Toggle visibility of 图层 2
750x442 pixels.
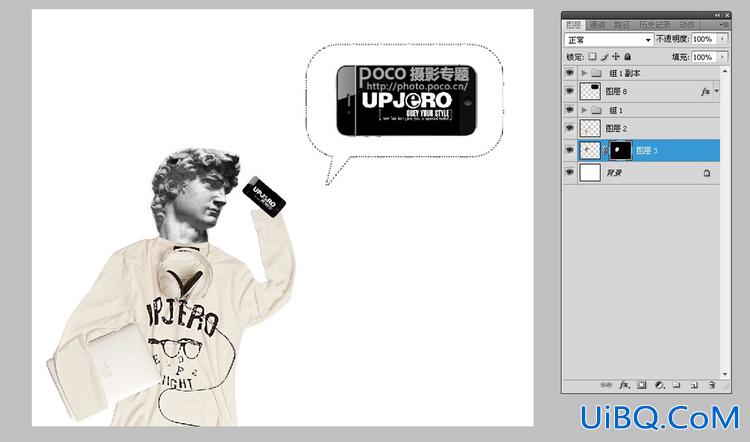click(570, 128)
